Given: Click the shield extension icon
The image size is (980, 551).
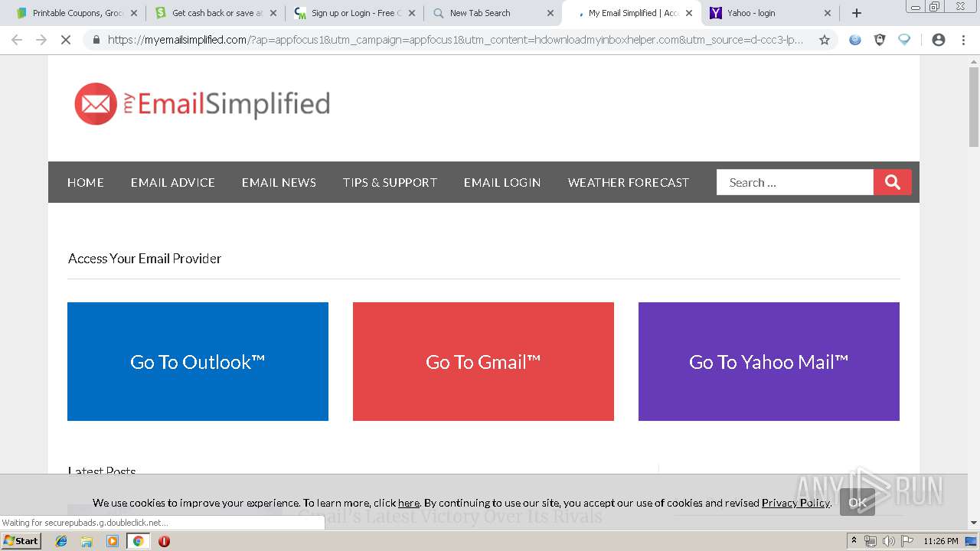Looking at the screenshot, I should 880,40.
